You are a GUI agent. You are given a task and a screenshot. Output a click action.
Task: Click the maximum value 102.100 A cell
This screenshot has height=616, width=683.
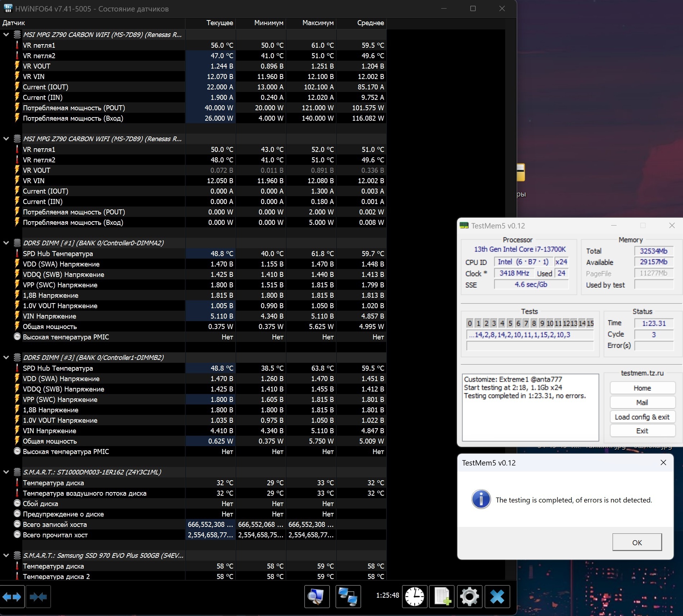click(x=311, y=87)
